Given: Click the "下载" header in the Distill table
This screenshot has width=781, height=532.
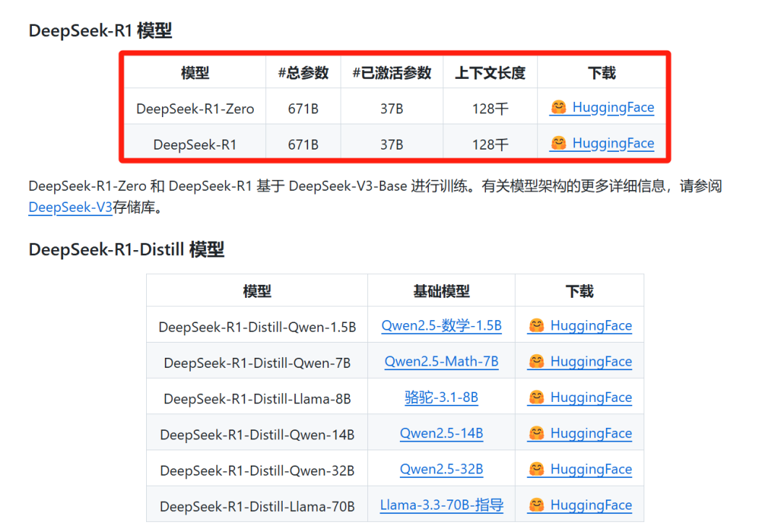Looking at the screenshot, I should pos(579,291).
